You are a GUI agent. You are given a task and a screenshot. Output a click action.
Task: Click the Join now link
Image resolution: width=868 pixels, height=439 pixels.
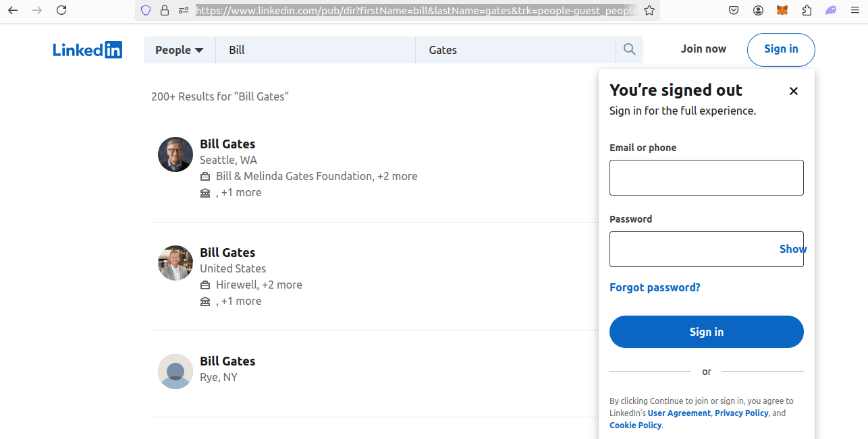(703, 49)
